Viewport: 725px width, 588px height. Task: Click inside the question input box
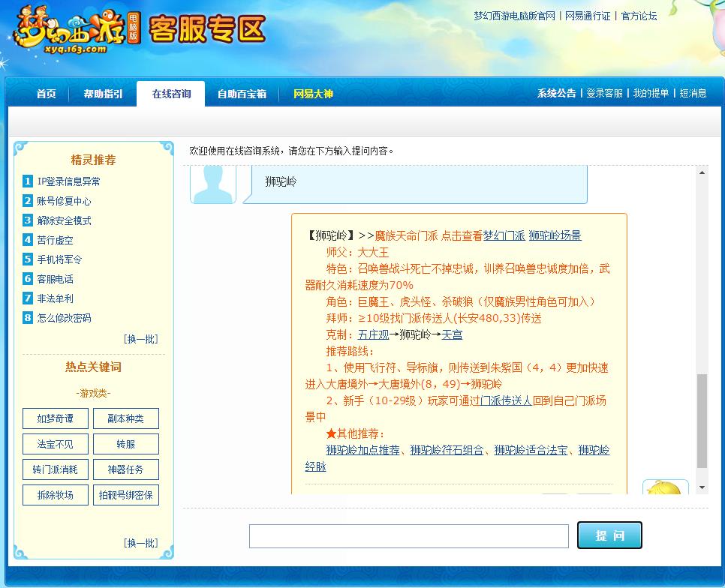pyautogui.click(x=408, y=535)
